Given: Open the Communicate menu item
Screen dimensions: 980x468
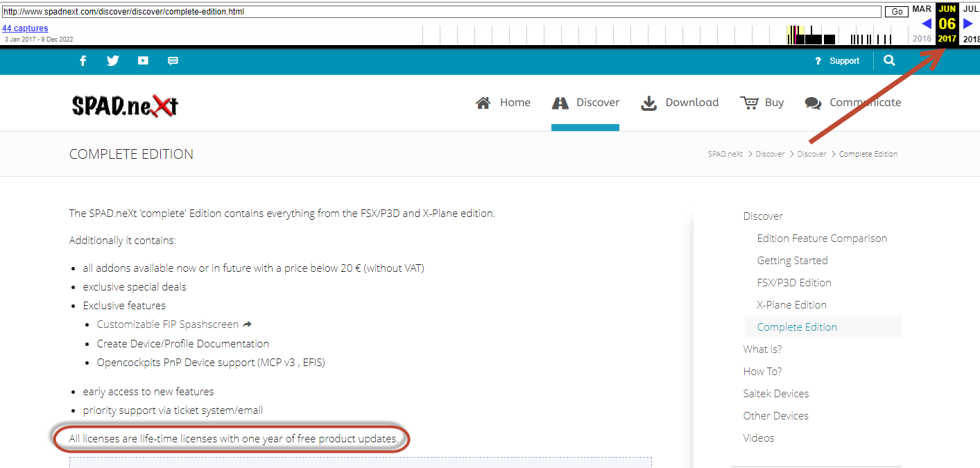Looking at the screenshot, I should coord(866,103).
